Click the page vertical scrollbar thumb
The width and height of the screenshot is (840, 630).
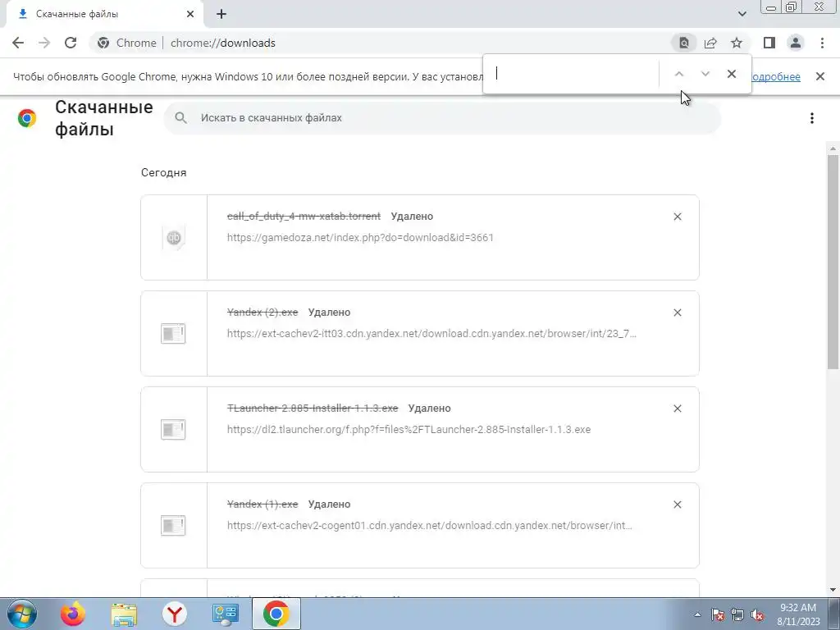[833, 262]
